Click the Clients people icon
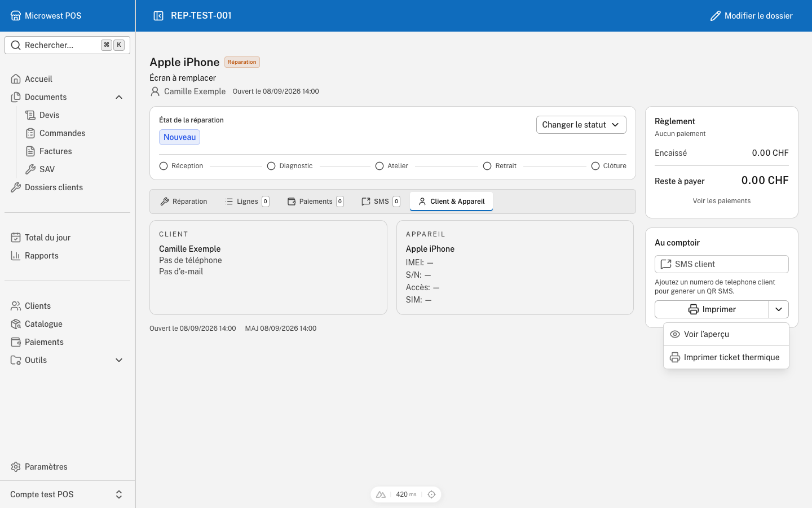Viewport: 812px width, 508px height. (16, 306)
